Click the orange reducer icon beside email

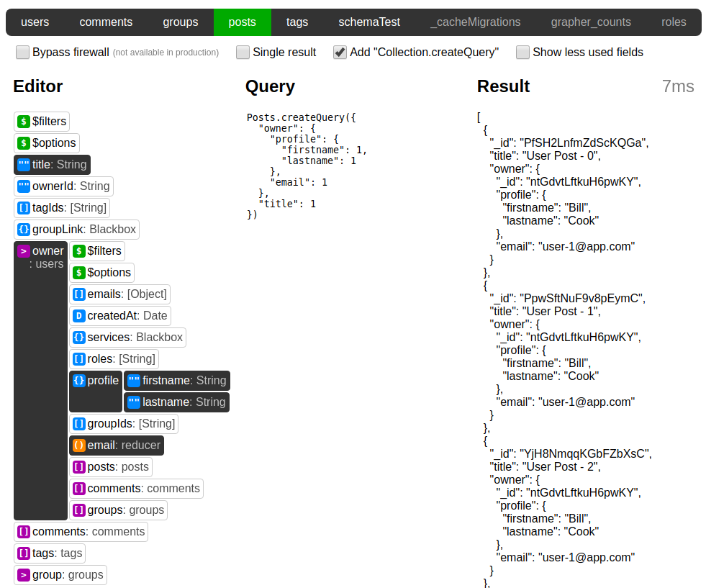pos(78,445)
